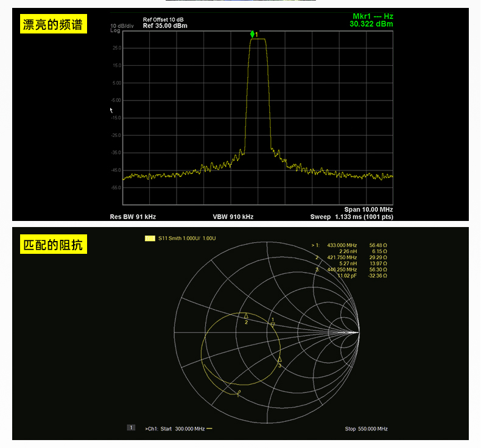Click the 2.26 nH inductance value
The width and height of the screenshot is (481, 448).
(348, 251)
